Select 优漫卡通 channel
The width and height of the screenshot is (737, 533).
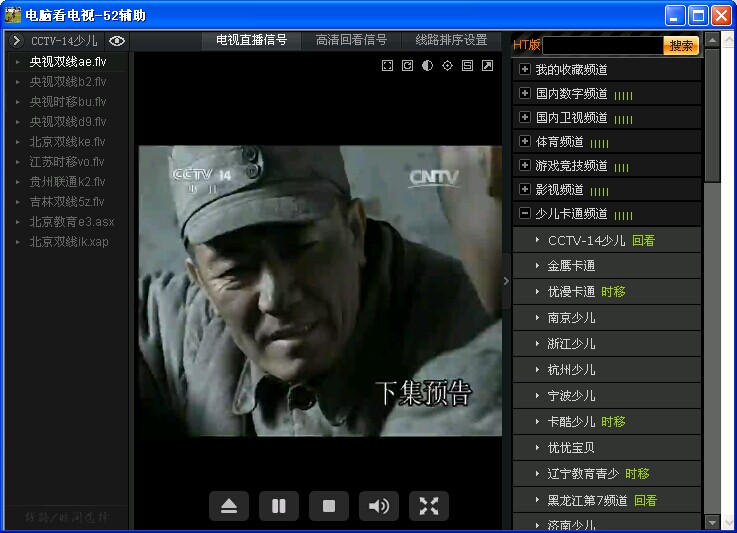571,292
